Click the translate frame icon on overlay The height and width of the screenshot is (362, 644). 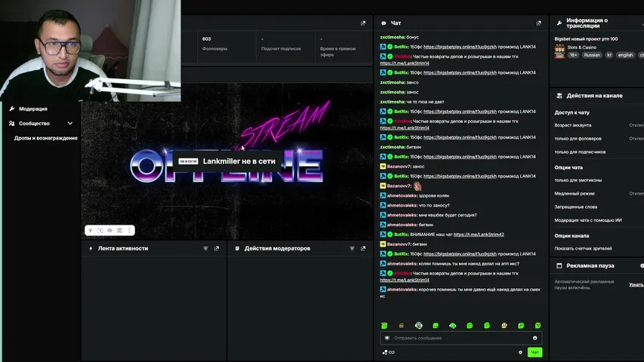tap(100, 231)
